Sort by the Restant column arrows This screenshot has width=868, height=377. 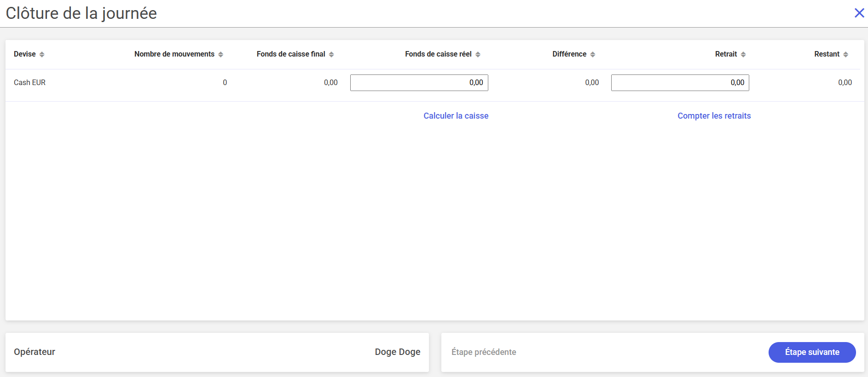coord(846,54)
